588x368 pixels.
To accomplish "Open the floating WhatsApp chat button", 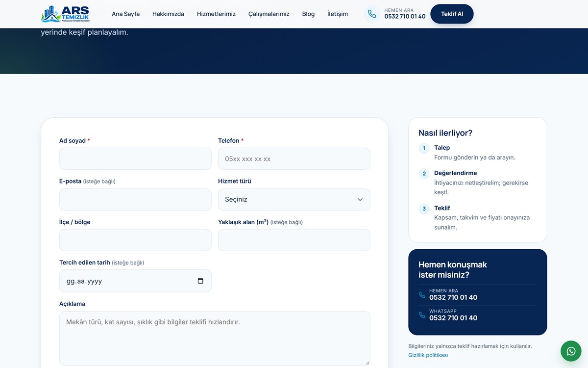I will pyautogui.click(x=571, y=351).
